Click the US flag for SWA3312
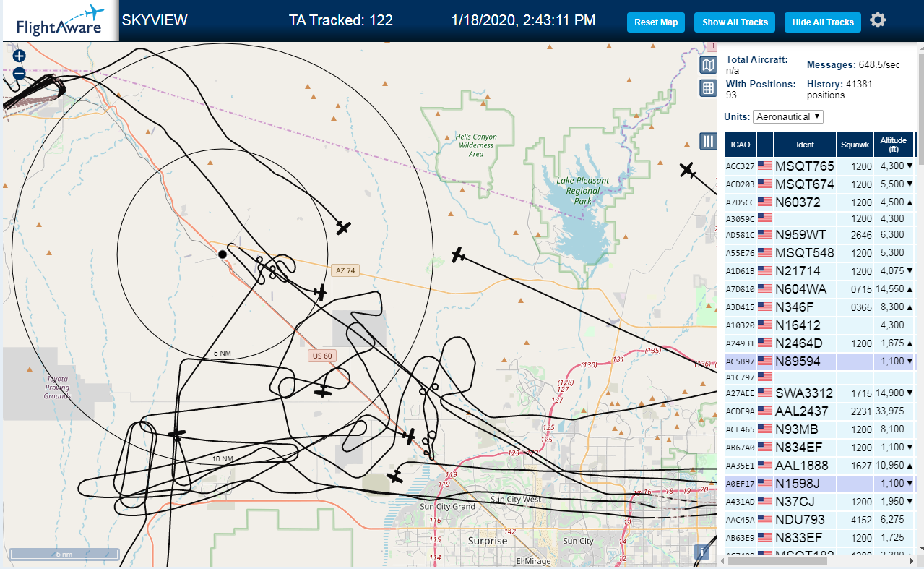The height and width of the screenshot is (569, 924). pyautogui.click(x=765, y=393)
